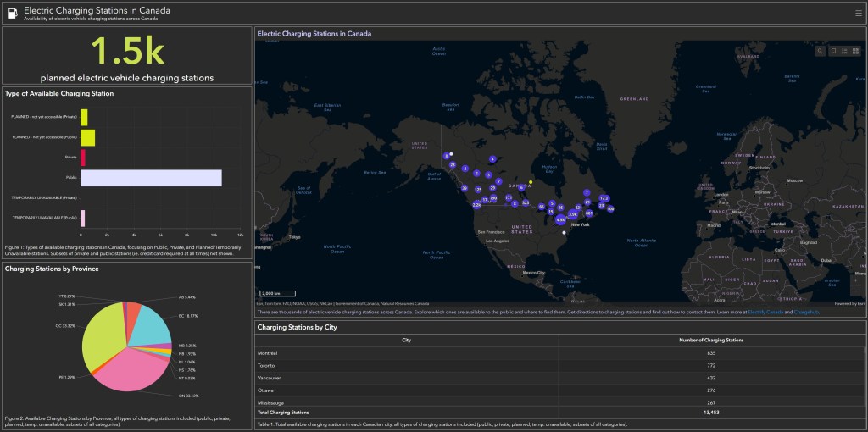This screenshot has width=868, height=432.
Task: Open the map bookmarks panel
Action: click(x=833, y=52)
